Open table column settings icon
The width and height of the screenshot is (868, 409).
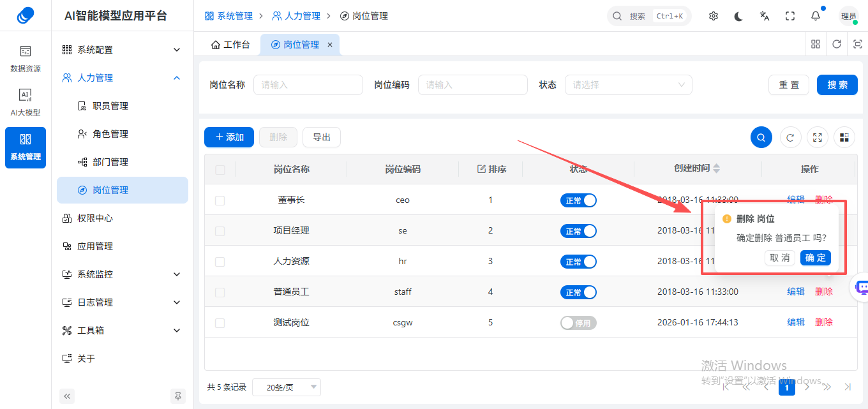pos(844,137)
